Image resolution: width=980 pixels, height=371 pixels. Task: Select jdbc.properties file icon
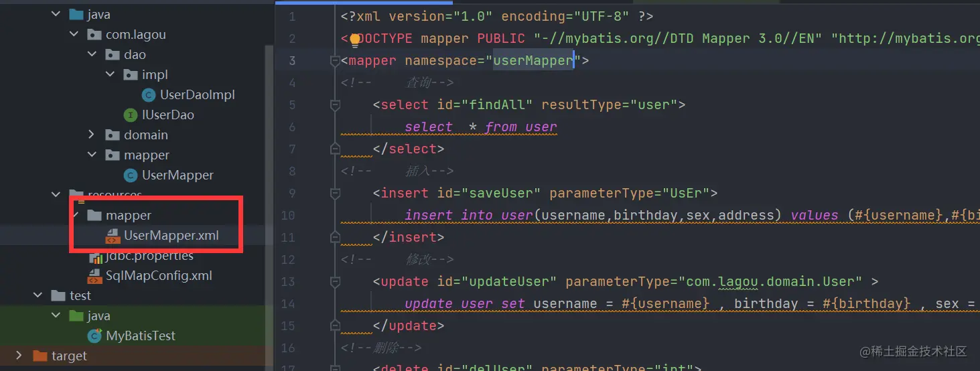94,256
